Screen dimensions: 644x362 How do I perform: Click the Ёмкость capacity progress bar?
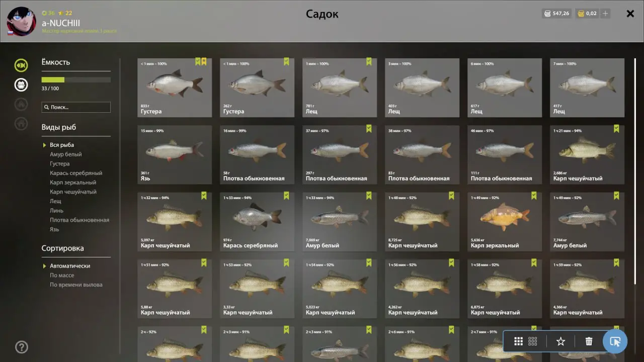pos(76,79)
